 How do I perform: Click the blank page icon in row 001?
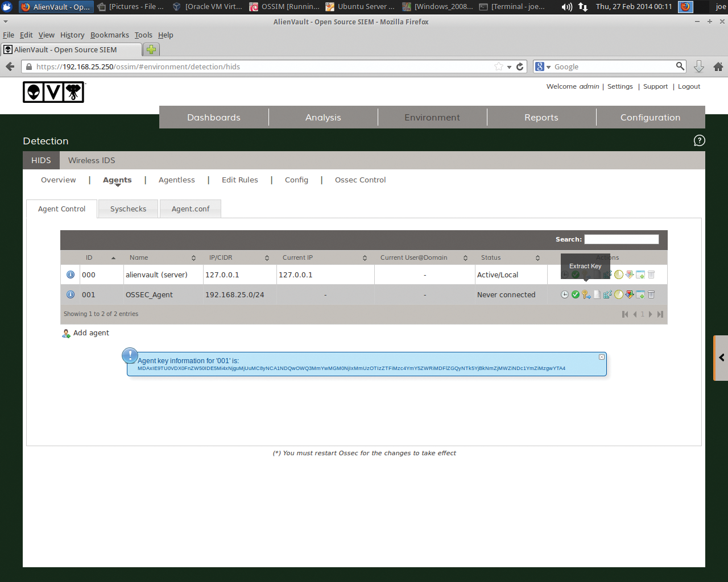coord(597,294)
